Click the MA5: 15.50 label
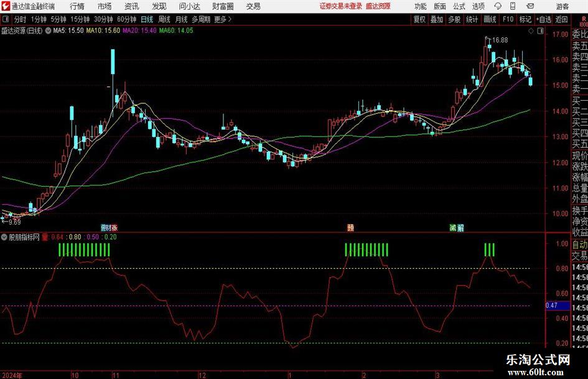Image resolution: width=588 pixels, height=379 pixels. (x=68, y=30)
